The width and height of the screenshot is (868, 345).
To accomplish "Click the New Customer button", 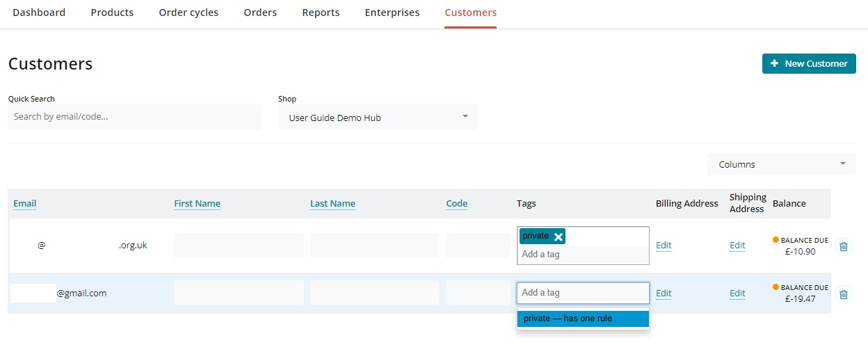I will coord(809,63).
